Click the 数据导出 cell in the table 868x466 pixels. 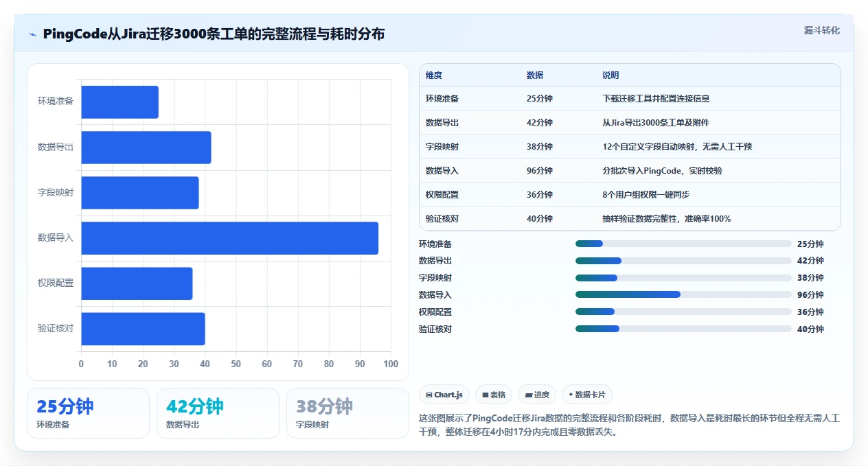[x=442, y=123]
